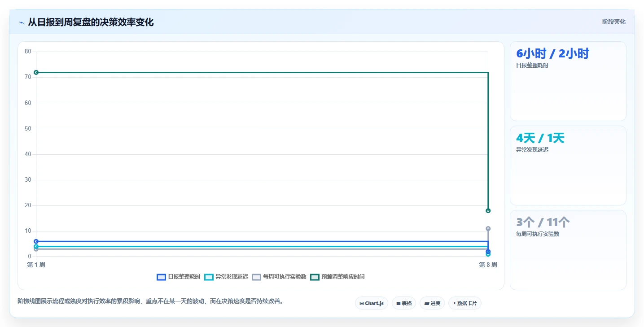The height and width of the screenshot is (327, 644).
Task: Click the 数据卡片 tag pill
Action: pyautogui.click(x=465, y=303)
